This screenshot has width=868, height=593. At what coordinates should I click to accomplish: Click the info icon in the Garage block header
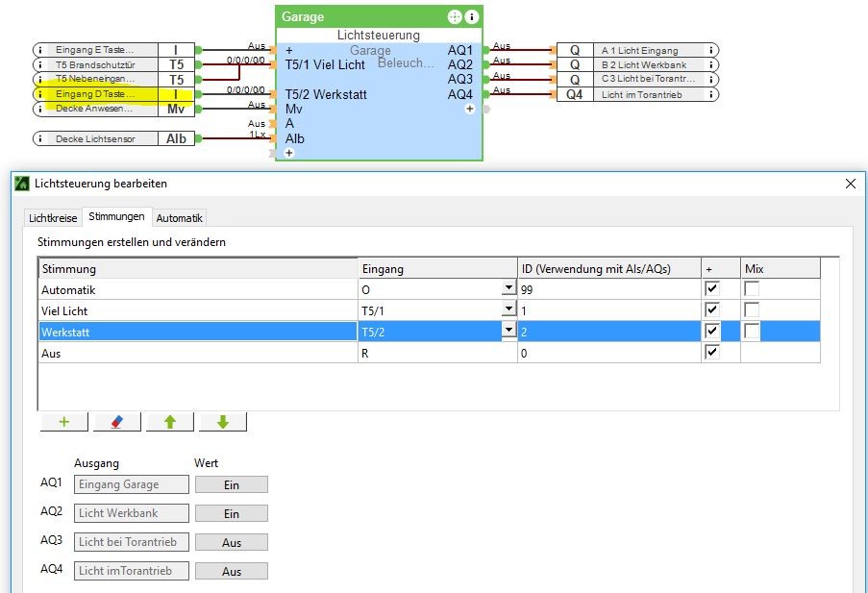pyautogui.click(x=471, y=17)
